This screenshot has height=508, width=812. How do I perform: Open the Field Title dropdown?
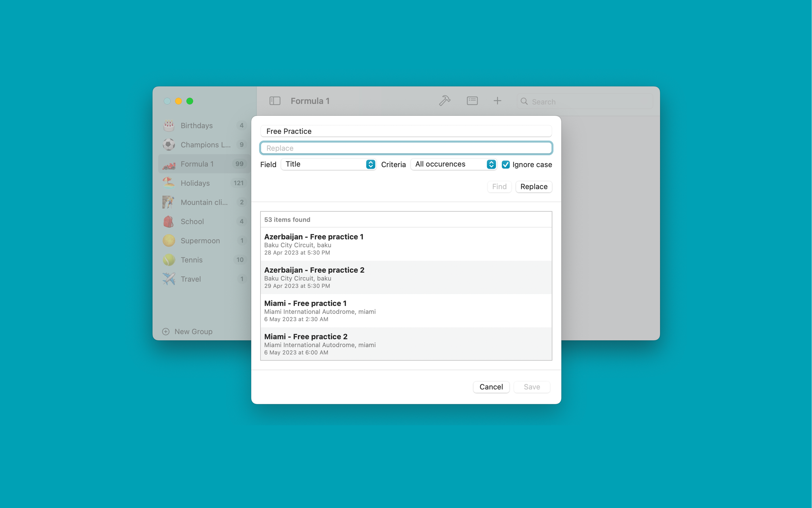(x=328, y=164)
